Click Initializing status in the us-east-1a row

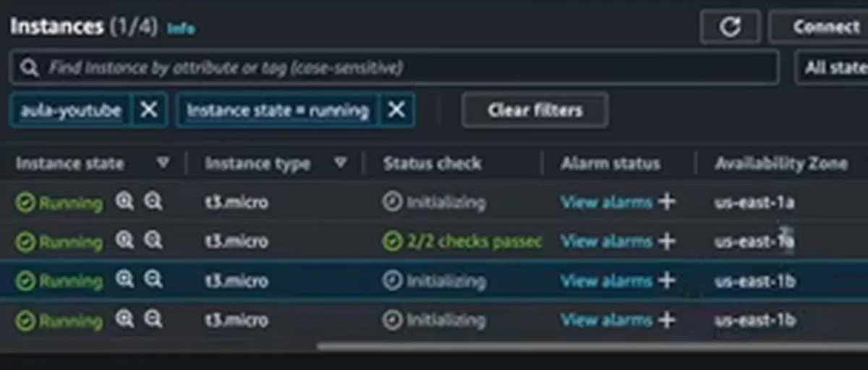point(434,202)
